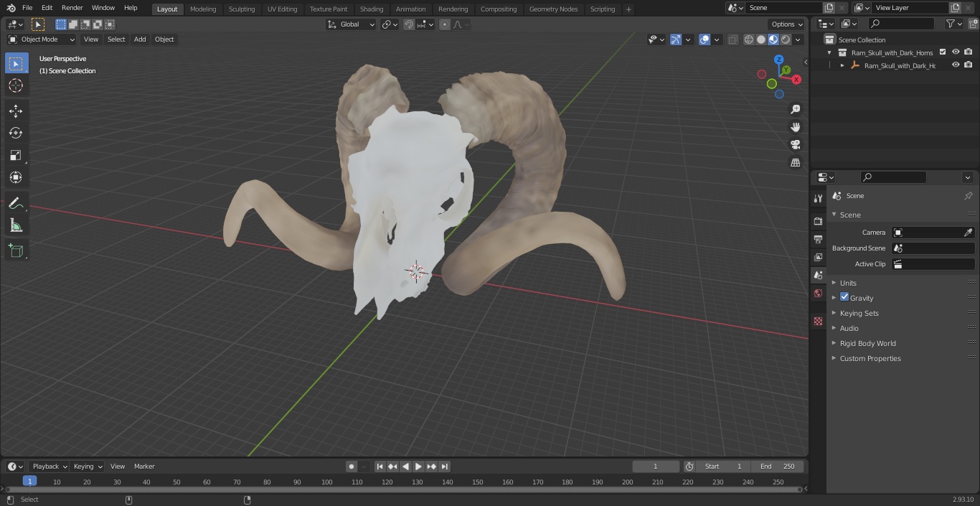Switch to solid viewport shading
Viewport: 980px width, 506px height.
[761, 39]
